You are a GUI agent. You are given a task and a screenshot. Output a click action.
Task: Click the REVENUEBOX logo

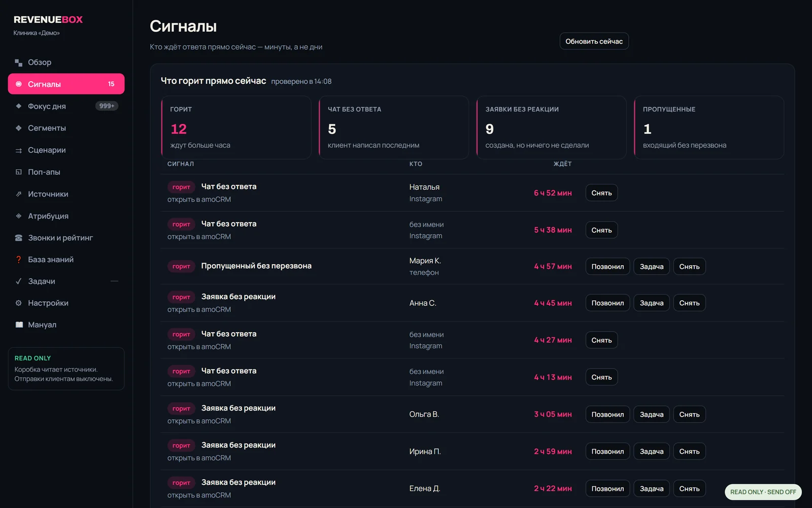point(48,20)
